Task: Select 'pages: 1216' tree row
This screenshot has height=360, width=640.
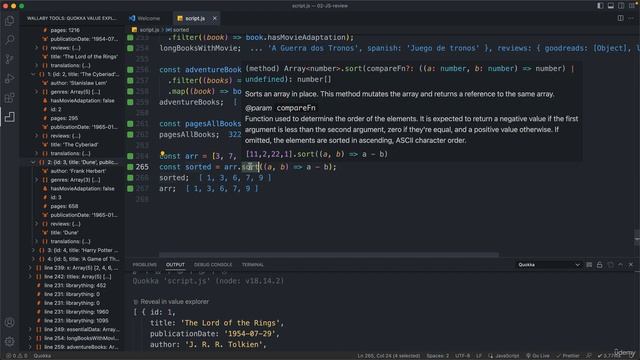Action: [72, 30]
